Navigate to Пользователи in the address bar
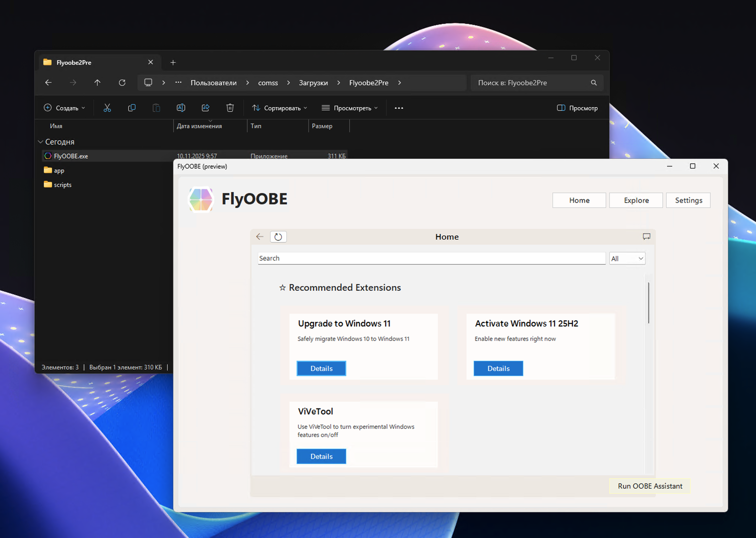This screenshot has width=756, height=538. [x=214, y=83]
